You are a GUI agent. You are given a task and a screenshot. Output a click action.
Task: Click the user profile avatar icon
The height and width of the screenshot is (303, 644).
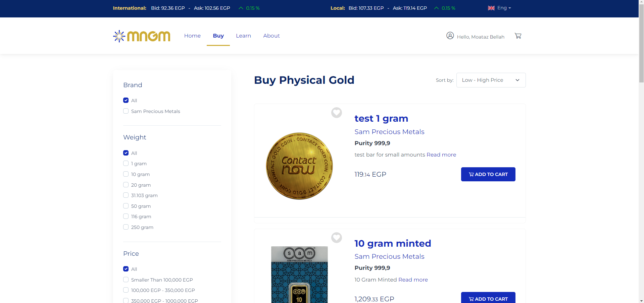pos(450,36)
